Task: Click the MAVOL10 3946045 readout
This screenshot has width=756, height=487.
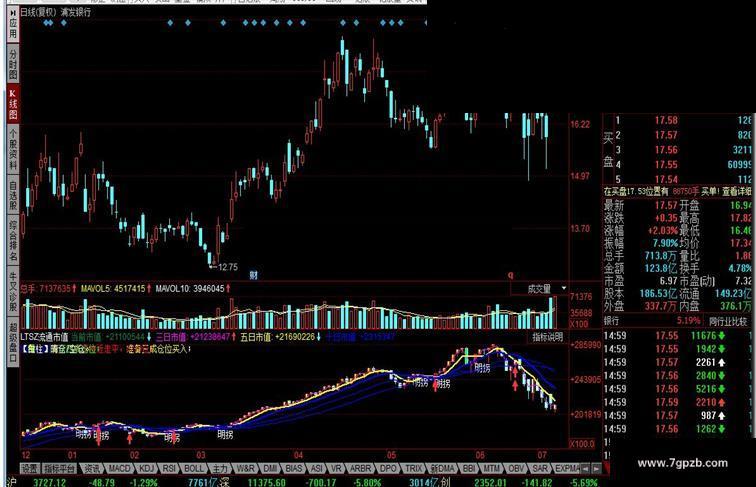Action: coord(193,289)
